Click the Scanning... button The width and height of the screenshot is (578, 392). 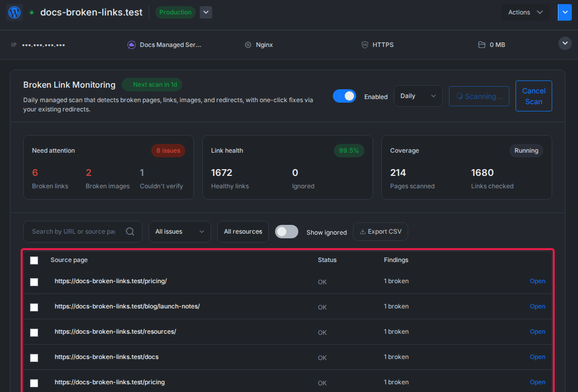click(479, 96)
